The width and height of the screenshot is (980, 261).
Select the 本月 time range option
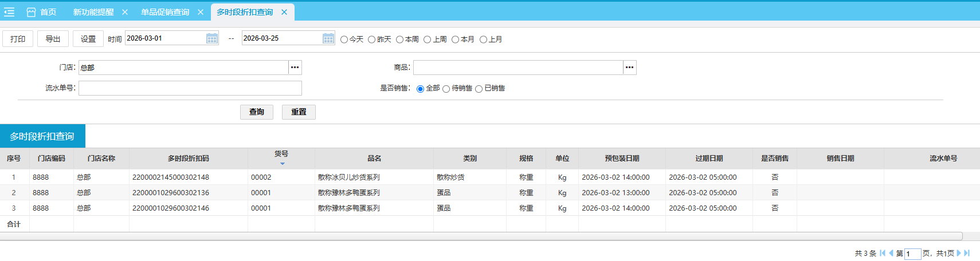(x=456, y=39)
